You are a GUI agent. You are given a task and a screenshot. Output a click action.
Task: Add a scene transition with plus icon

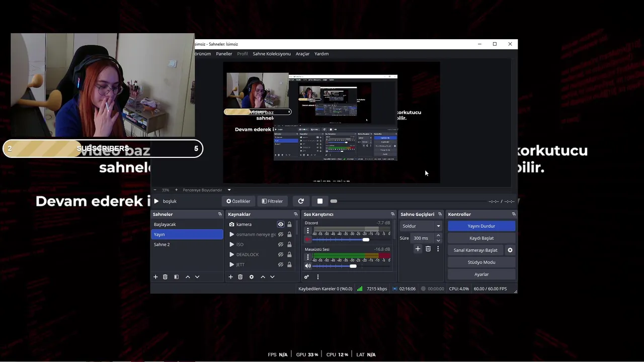(418, 249)
